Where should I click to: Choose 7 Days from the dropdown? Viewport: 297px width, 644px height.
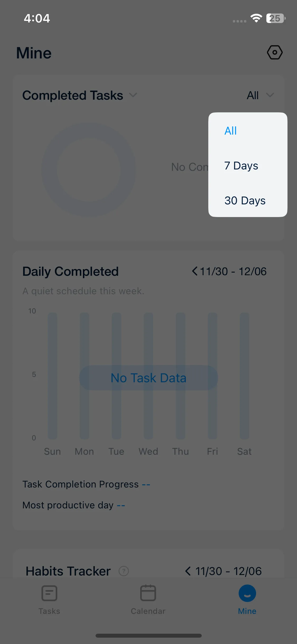(241, 166)
